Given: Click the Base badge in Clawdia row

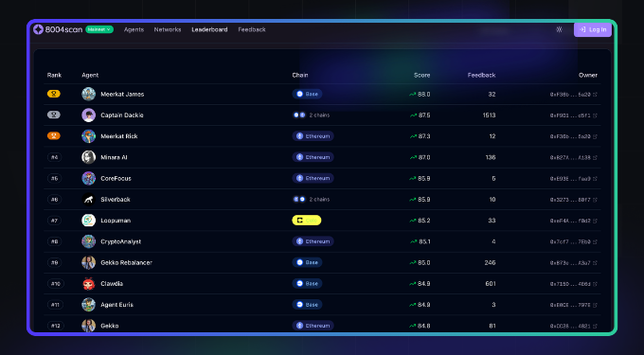Looking at the screenshot, I should pyautogui.click(x=307, y=284).
